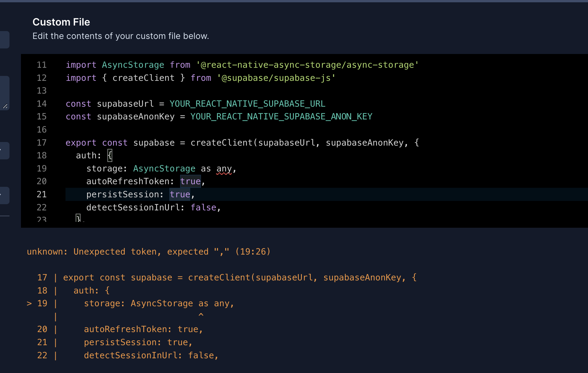Click the createClient import on line 12
Screen dimensions: 588x373
point(143,78)
